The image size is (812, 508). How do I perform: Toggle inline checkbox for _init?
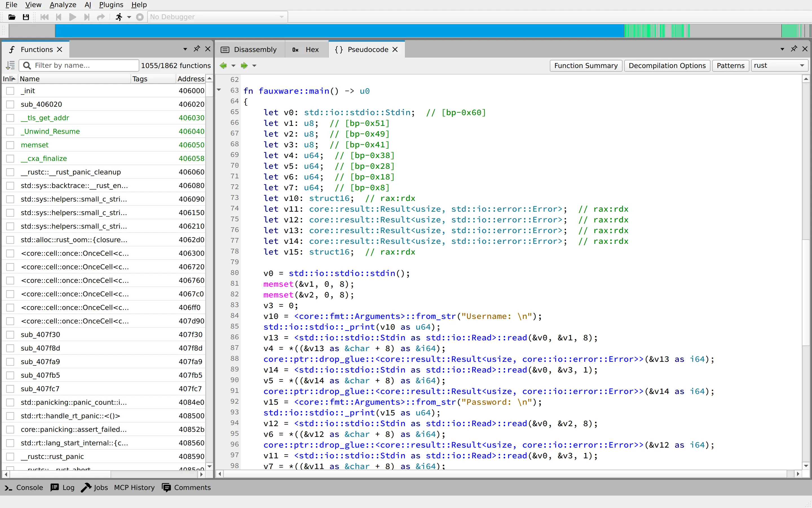[x=10, y=91]
